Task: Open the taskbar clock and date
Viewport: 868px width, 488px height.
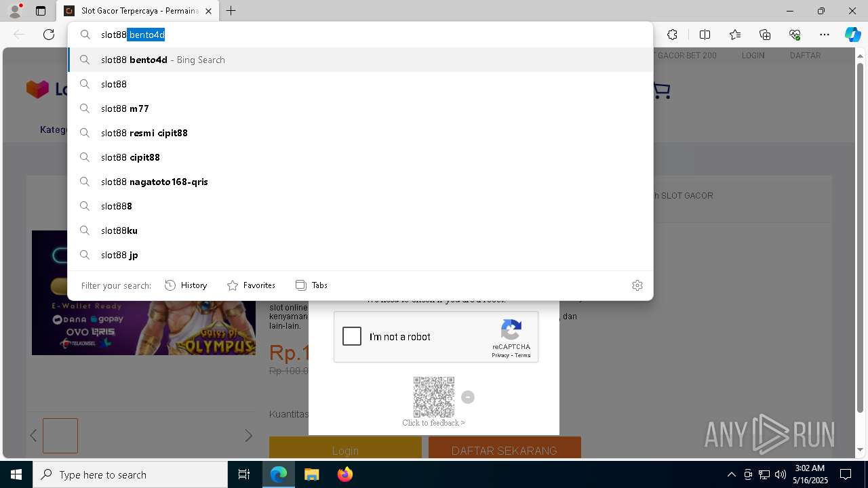Action: click(810, 474)
